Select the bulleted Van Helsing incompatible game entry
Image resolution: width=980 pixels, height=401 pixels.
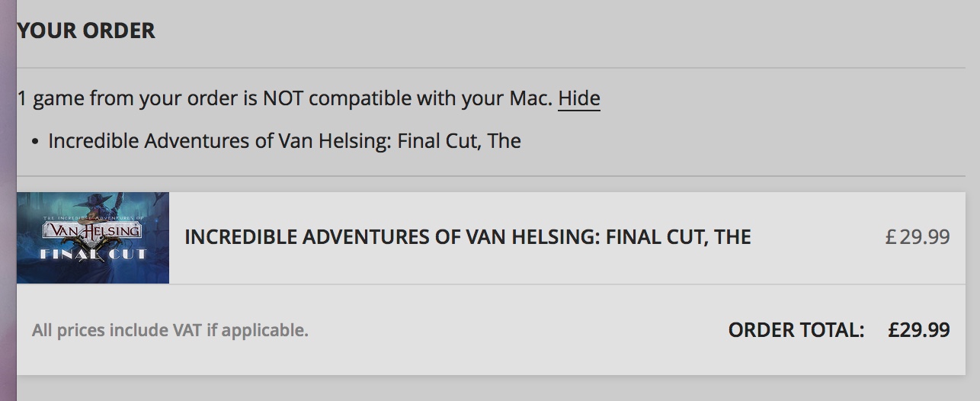tap(284, 142)
